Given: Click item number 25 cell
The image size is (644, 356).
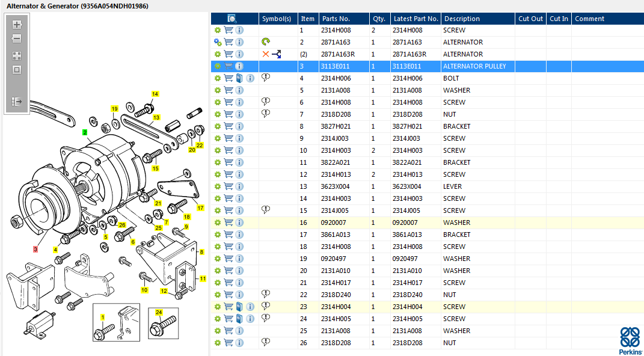Looking at the screenshot, I should click(308, 331).
